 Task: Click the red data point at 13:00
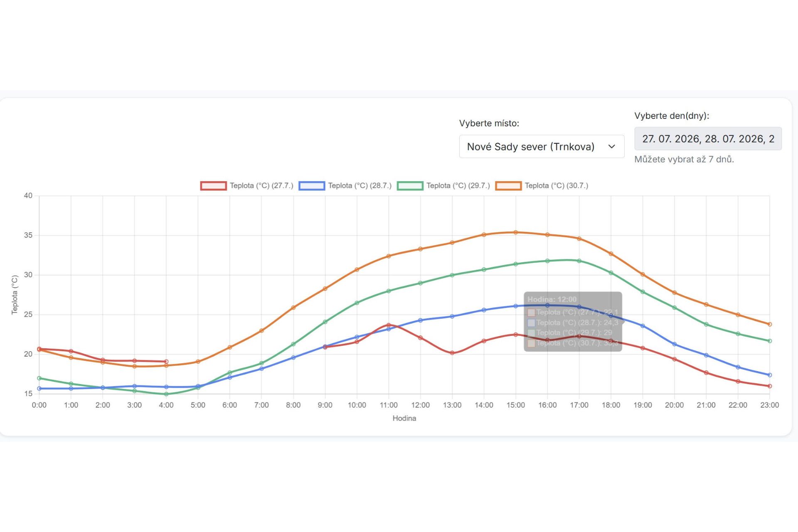[x=452, y=353]
